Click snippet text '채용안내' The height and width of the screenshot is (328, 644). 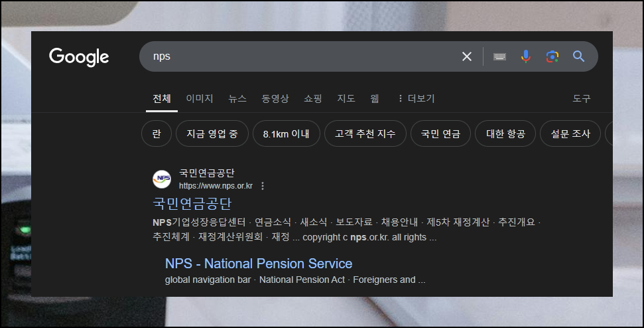tap(399, 222)
